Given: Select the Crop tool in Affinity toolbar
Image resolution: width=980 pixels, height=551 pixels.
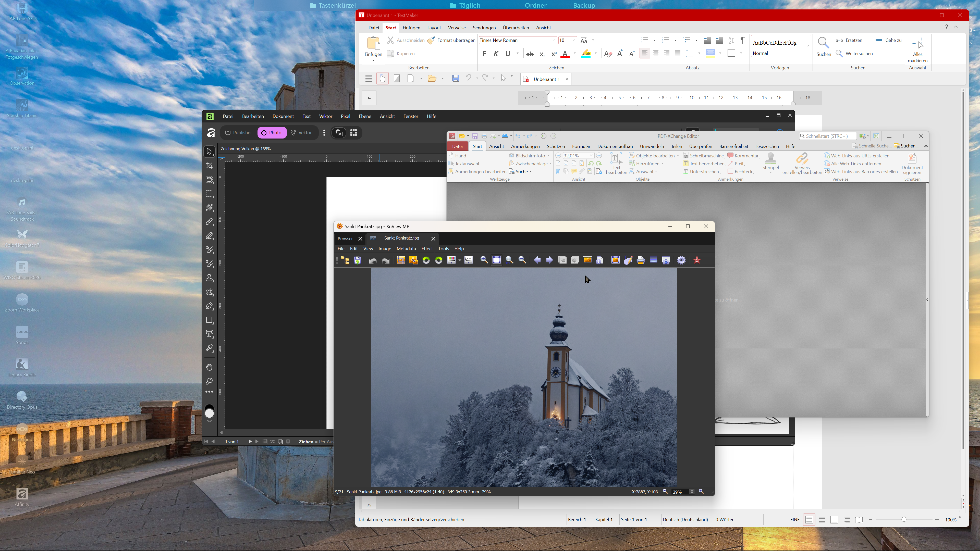Looking at the screenshot, I should 209,166.
